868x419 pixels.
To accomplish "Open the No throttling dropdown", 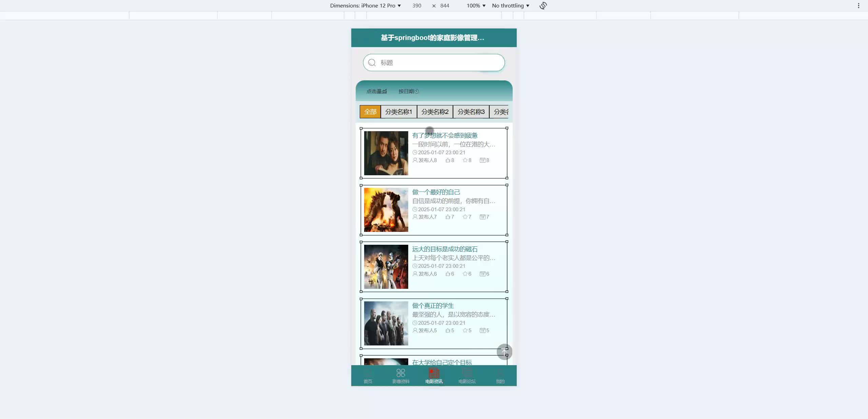I will (x=510, y=6).
